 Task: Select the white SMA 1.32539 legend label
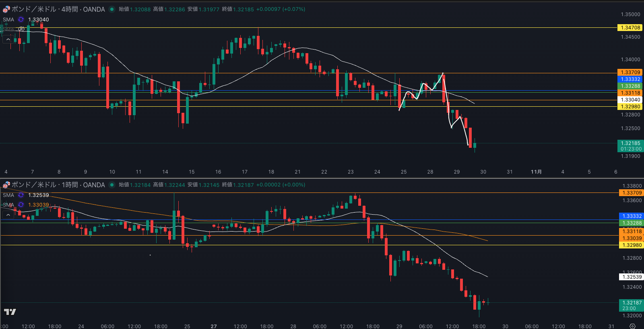[8, 195]
